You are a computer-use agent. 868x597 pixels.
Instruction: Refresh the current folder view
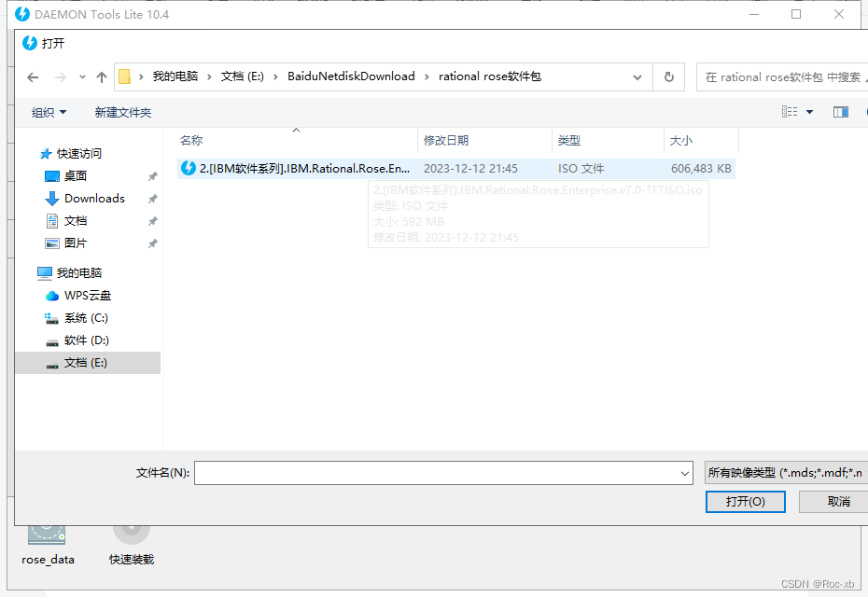[668, 76]
